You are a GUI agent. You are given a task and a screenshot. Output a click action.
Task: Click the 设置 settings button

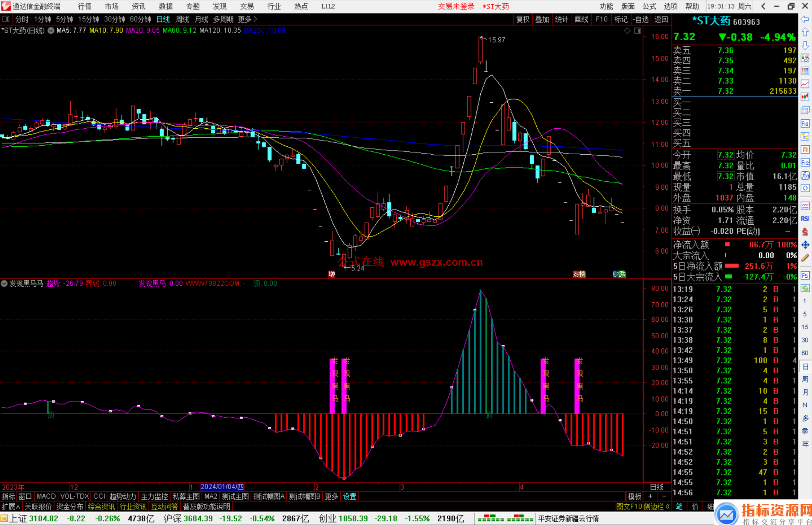[x=349, y=496]
